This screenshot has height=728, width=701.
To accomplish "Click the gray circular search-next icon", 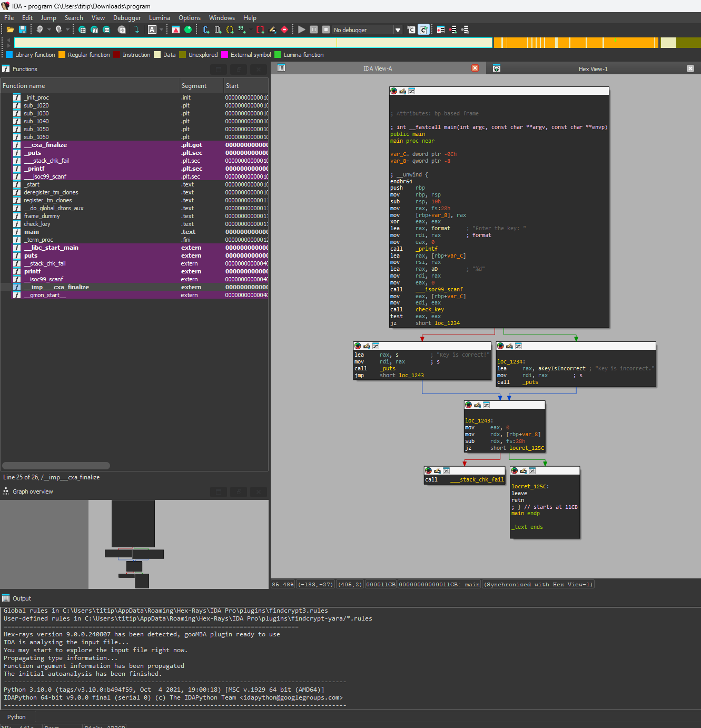I will [x=122, y=29].
